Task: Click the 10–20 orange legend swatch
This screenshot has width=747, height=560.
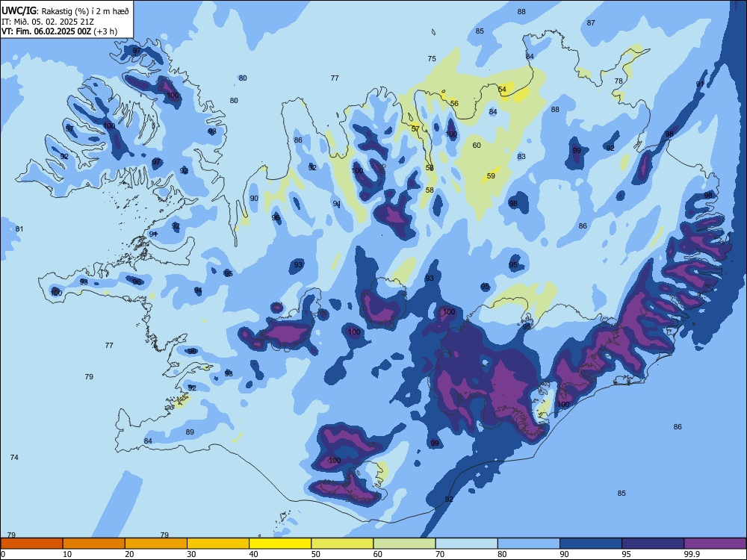Action: [94, 544]
